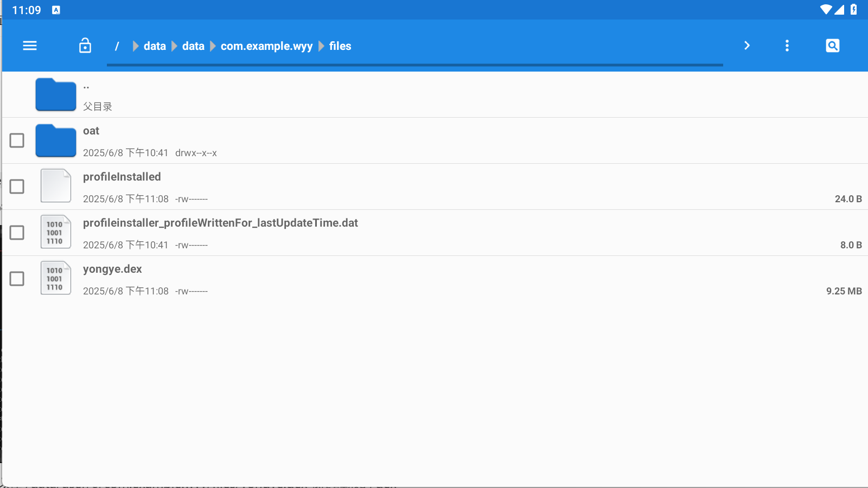868x488 pixels.
Task: Expand the right chevron panel arrow
Action: [x=747, y=46]
